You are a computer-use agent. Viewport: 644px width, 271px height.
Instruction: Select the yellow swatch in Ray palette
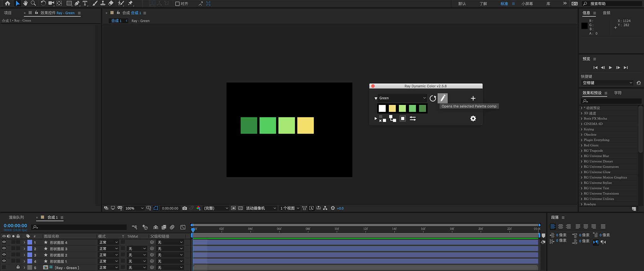click(392, 108)
